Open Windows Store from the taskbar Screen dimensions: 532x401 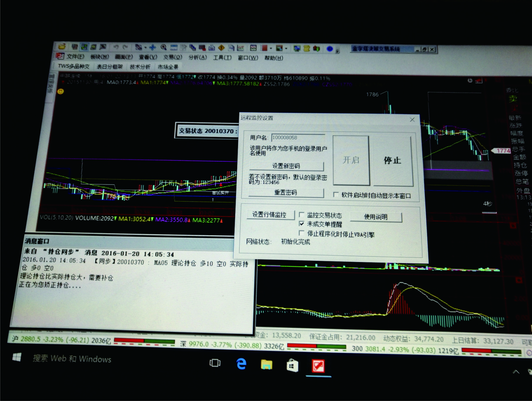[292, 366]
